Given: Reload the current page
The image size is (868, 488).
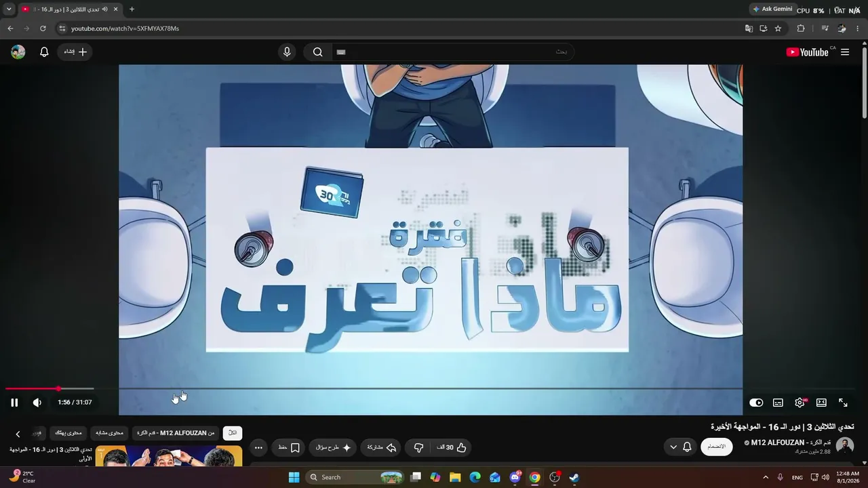Looking at the screenshot, I should [43, 28].
